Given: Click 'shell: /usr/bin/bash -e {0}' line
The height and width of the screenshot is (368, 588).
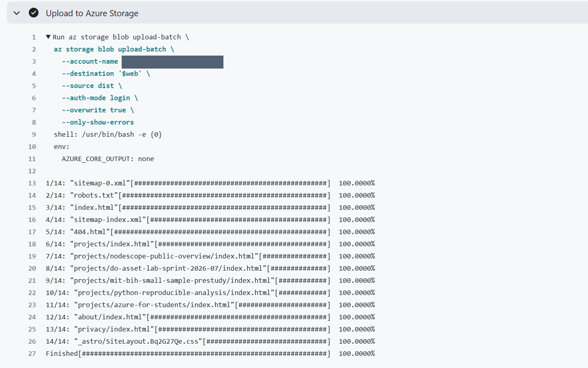Looking at the screenshot, I should pyautogui.click(x=108, y=134).
